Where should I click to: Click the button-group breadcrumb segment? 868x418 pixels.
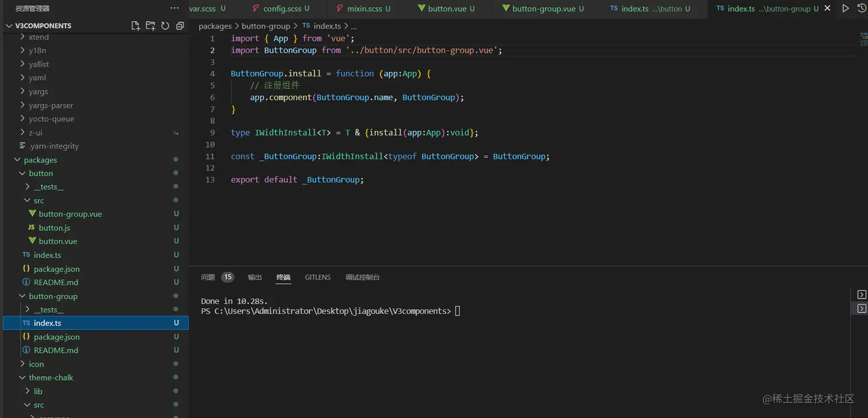coord(266,26)
